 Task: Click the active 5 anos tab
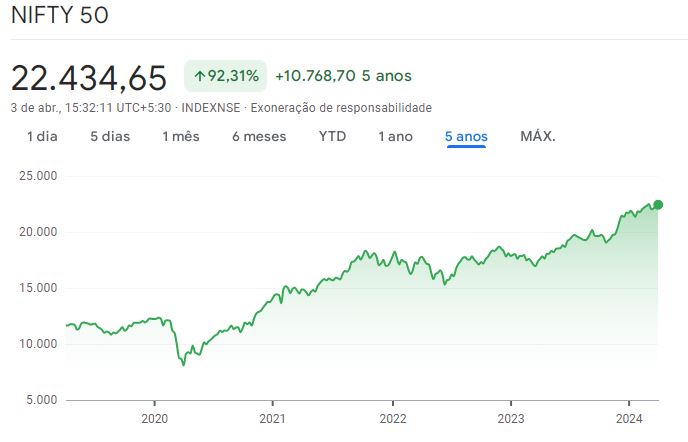click(x=466, y=136)
